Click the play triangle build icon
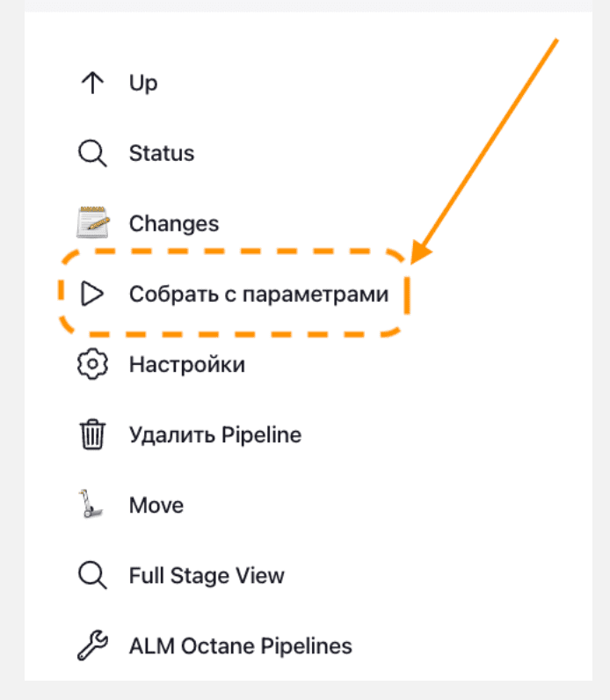Viewport: 610px width, 700px height. [91, 294]
